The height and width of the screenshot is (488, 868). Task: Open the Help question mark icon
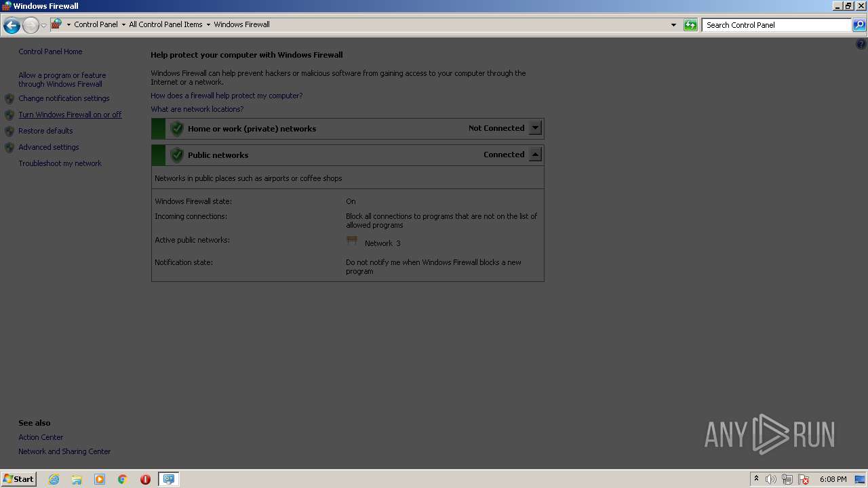[x=861, y=45]
